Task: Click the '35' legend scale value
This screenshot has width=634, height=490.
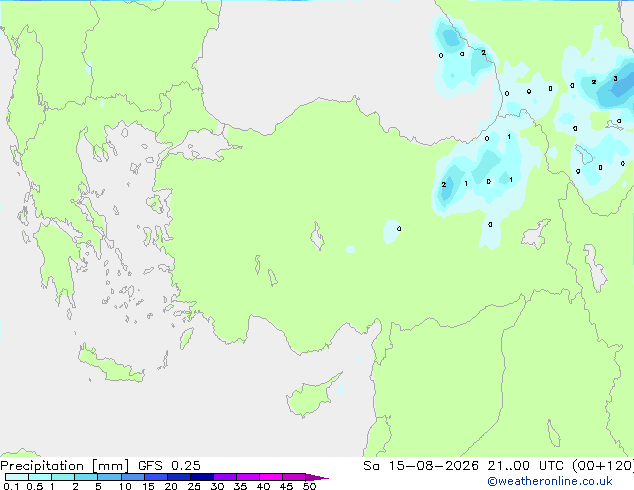Action: point(240,486)
